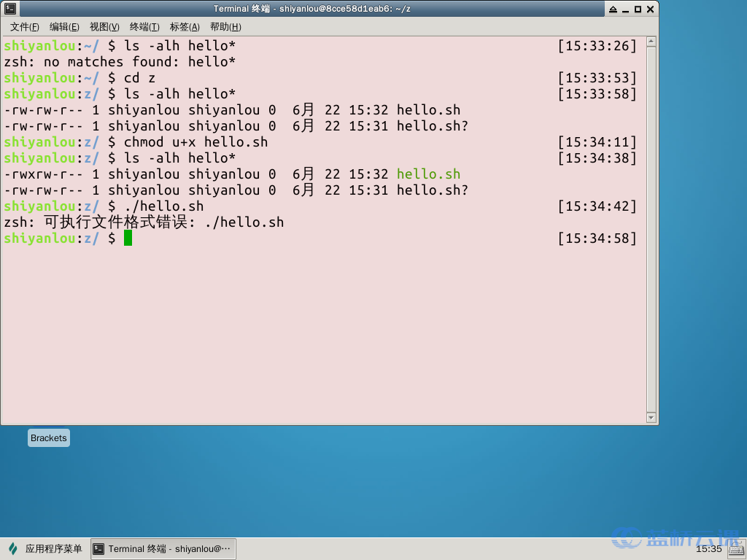Click the 15:35 clock in the panel
The width and height of the screenshot is (747, 560).
(708, 549)
